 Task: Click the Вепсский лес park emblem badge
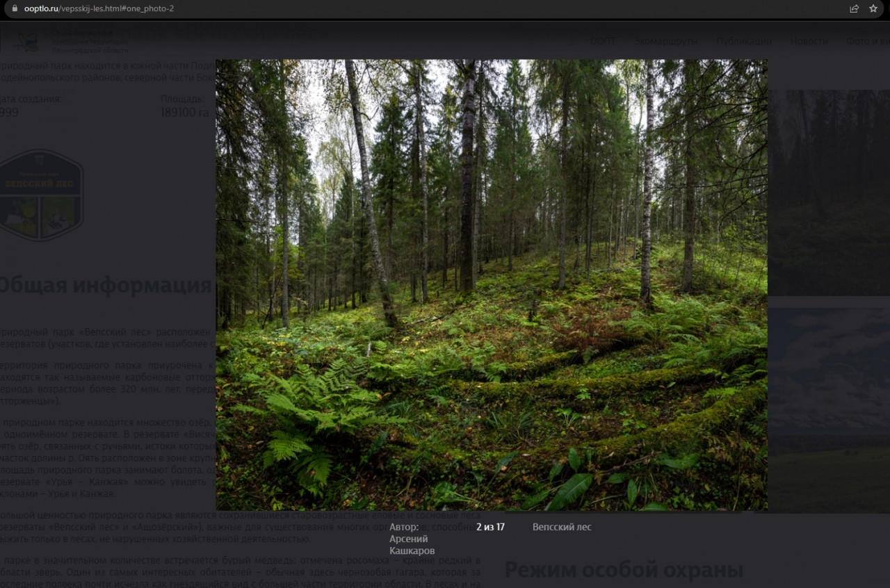click(42, 195)
